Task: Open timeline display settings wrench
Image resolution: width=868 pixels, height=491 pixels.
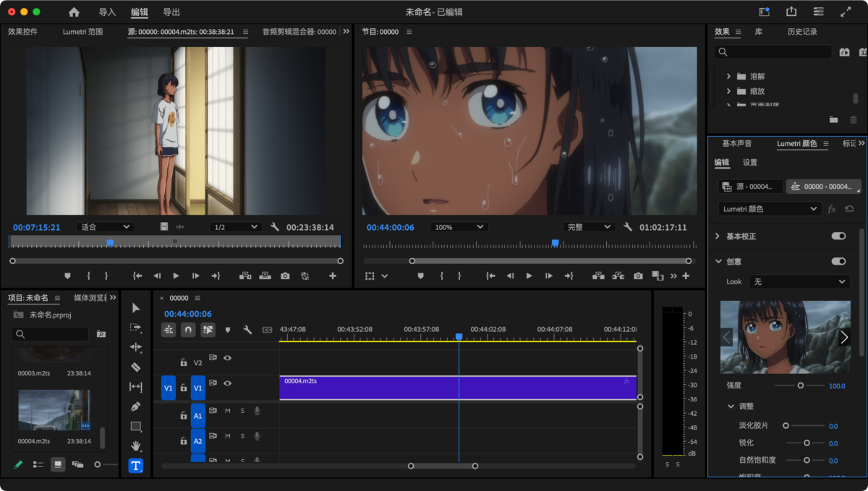Action: coord(247,330)
